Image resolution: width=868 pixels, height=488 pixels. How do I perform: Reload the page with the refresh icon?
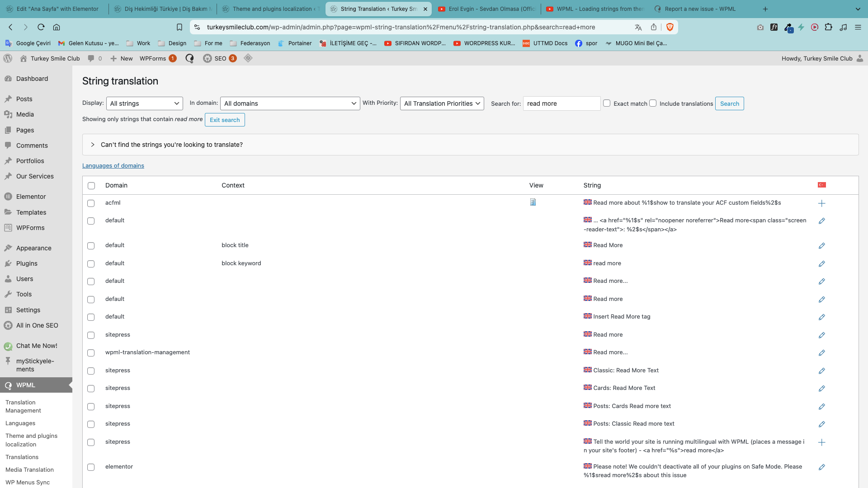click(41, 27)
